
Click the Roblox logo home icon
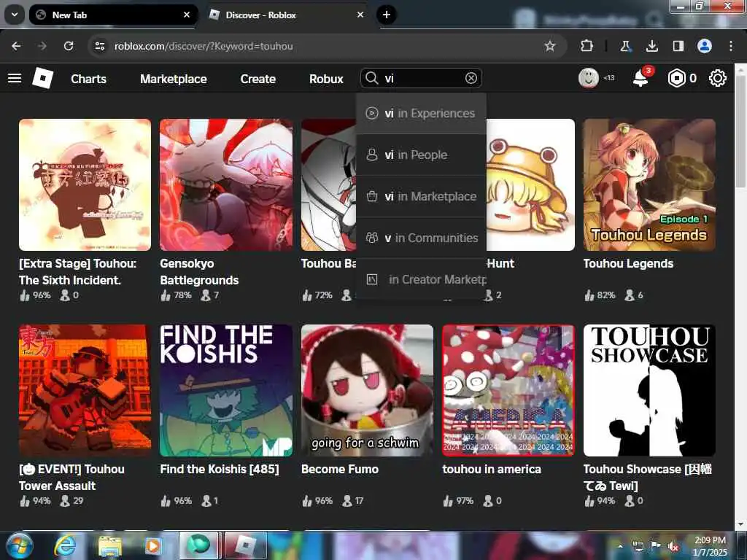click(x=42, y=78)
